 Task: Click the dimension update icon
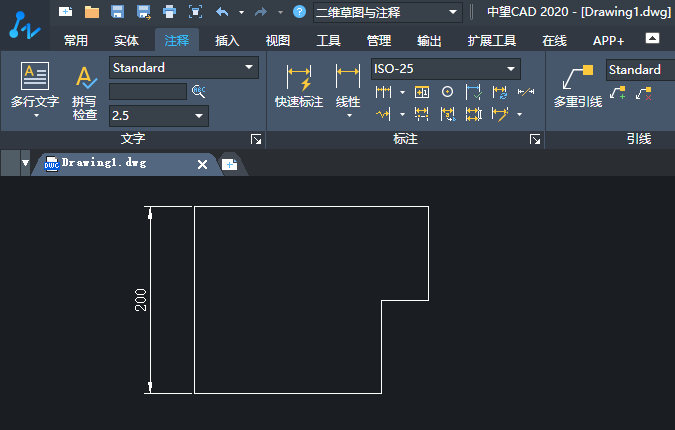[500, 92]
